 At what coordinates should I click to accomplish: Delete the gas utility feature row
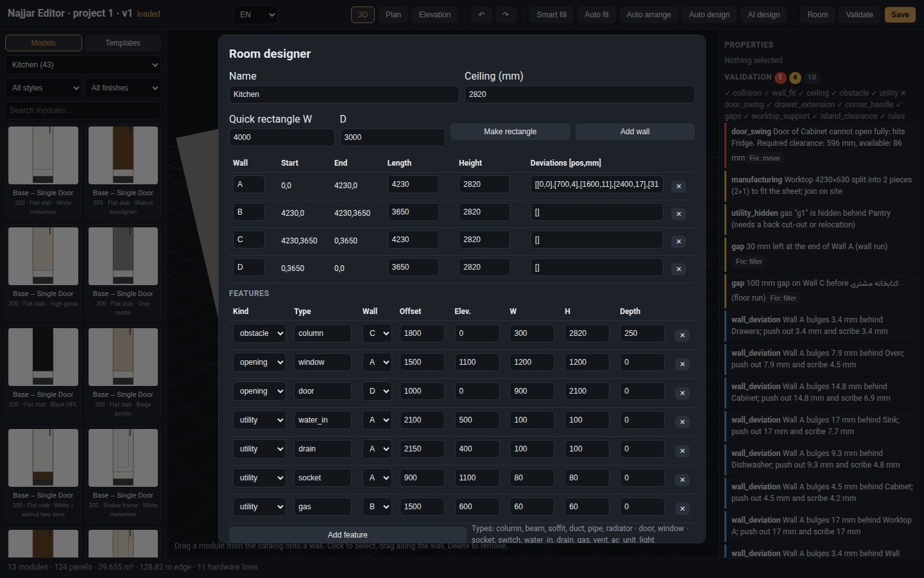(682, 509)
